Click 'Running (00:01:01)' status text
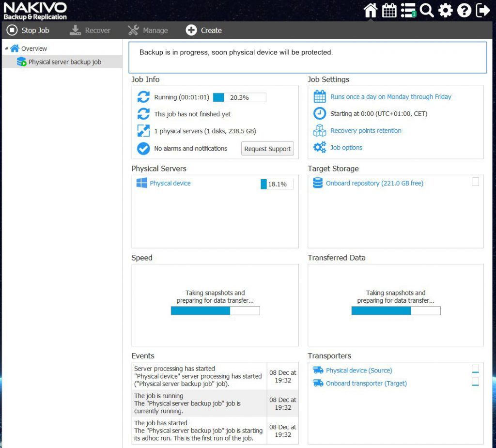This screenshot has height=448, width=496. [x=182, y=97]
